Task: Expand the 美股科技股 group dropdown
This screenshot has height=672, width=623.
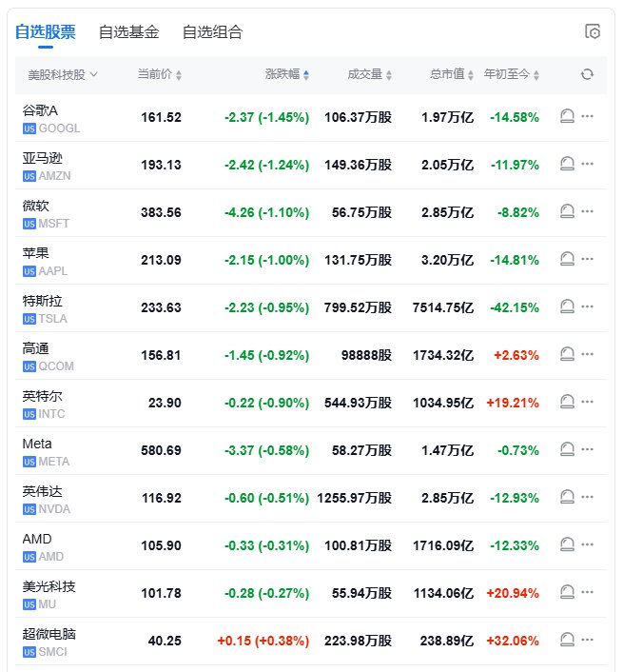Action: click(63, 75)
